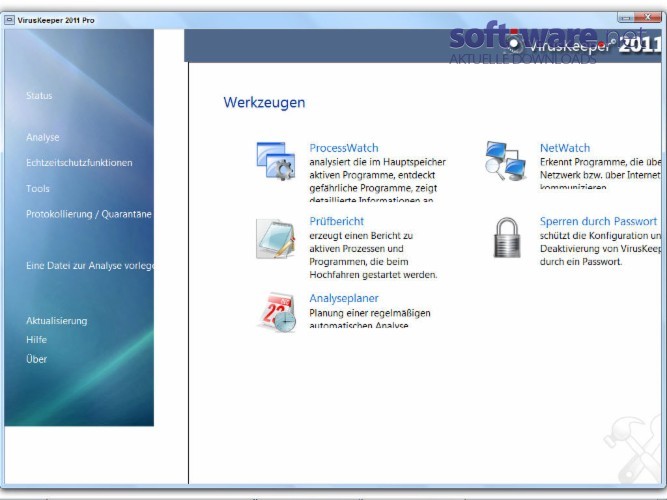Open the Prüfbericht report link

coord(336,221)
